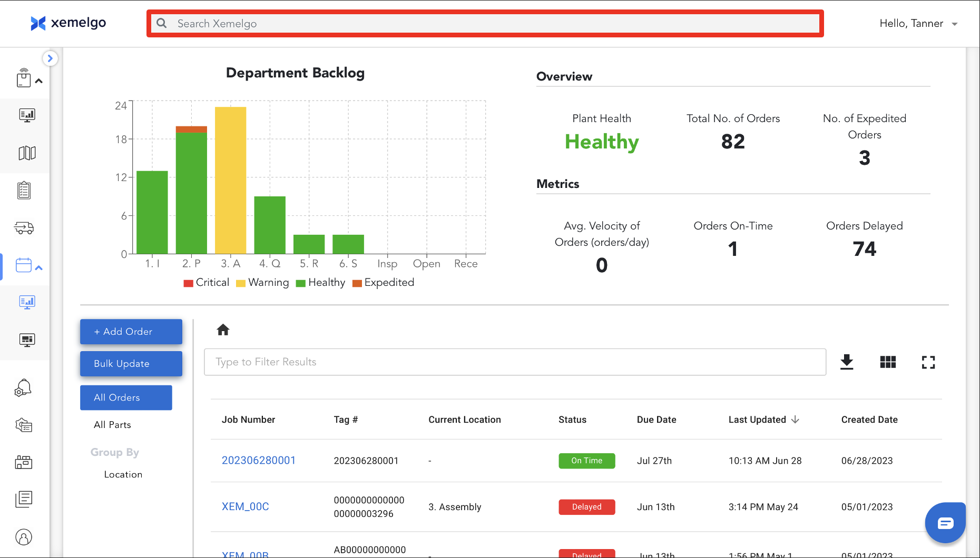
Task: Open the alert bell settings sidebar icon
Action: point(23,388)
